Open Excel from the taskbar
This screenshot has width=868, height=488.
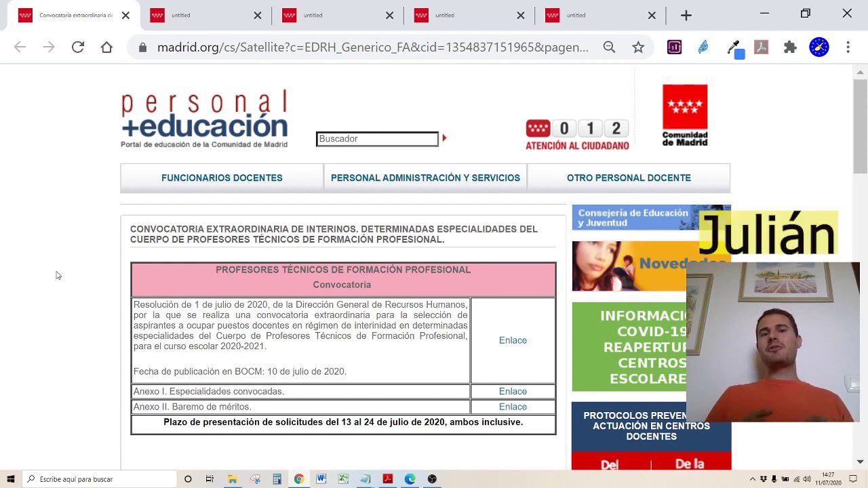pos(343,479)
